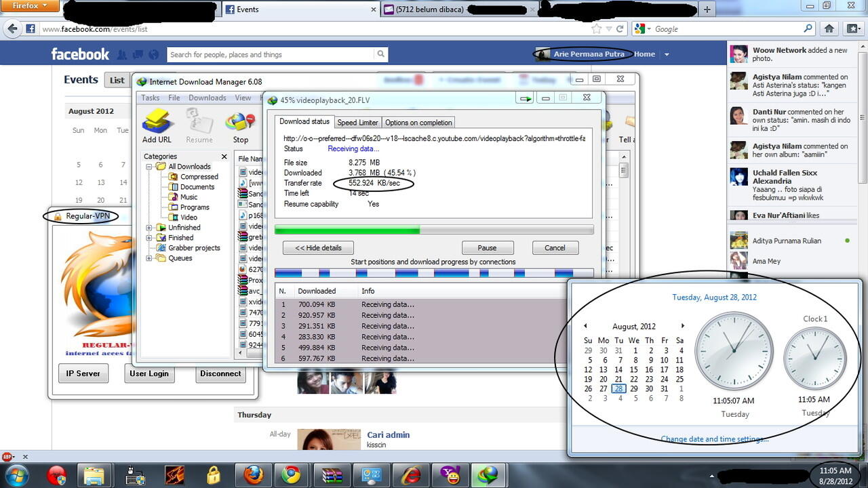
Task: Open the padlock VPN icon in taskbar
Action: pos(214,475)
